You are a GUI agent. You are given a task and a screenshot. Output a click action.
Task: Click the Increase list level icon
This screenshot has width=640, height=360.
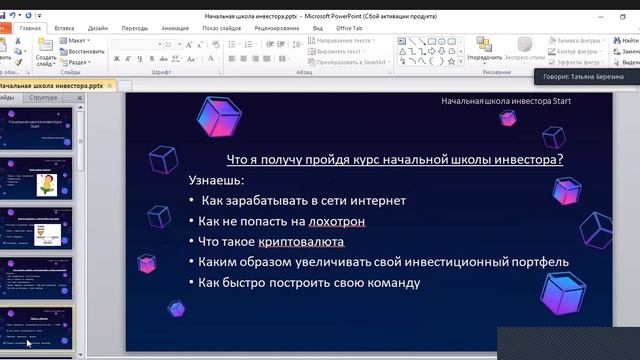click(281, 44)
